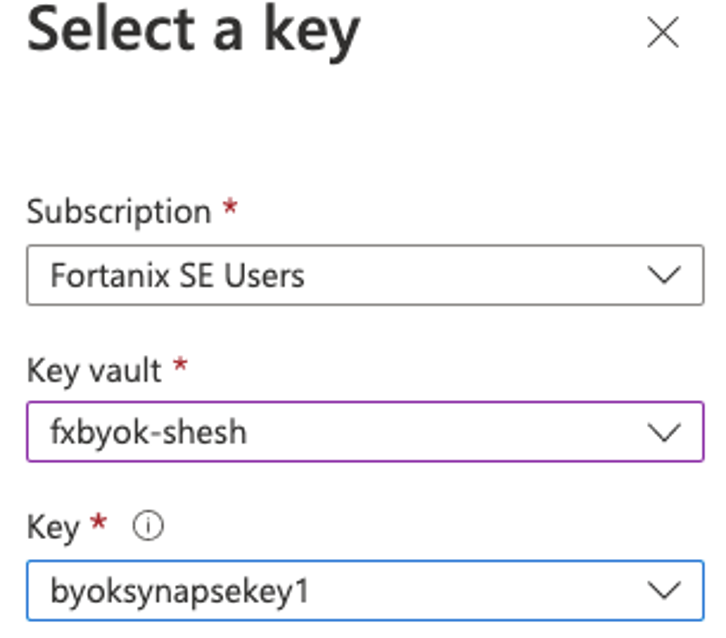Click the Subscription field label
Screen dimensions: 726x638
[119, 212]
